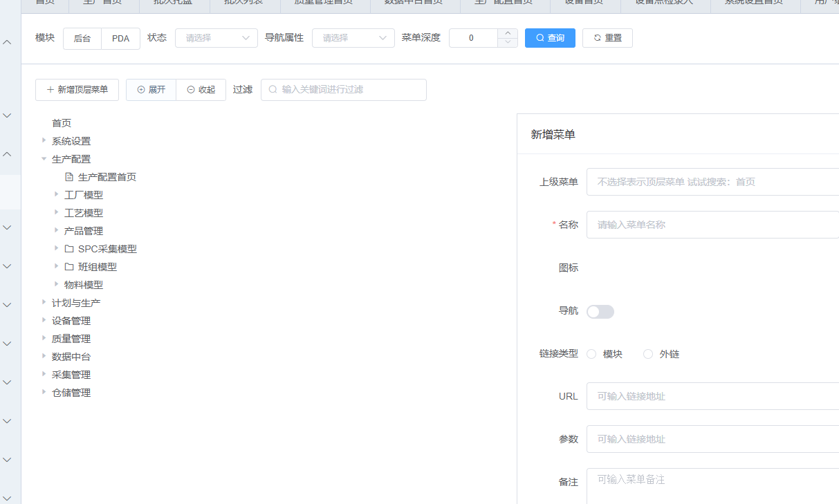Expand the 产品管理 node arrow

tap(57, 230)
